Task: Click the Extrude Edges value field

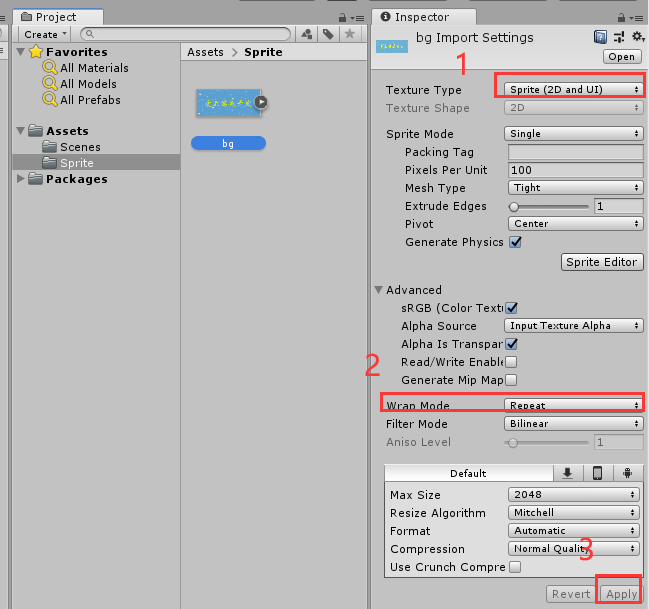Action: click(618, 206)
